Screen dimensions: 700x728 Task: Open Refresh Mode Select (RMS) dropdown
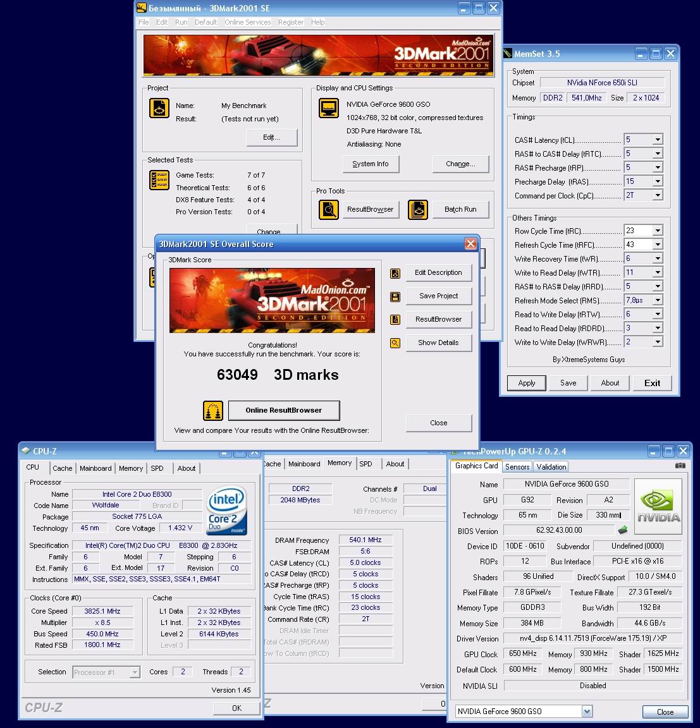point(658,300)
